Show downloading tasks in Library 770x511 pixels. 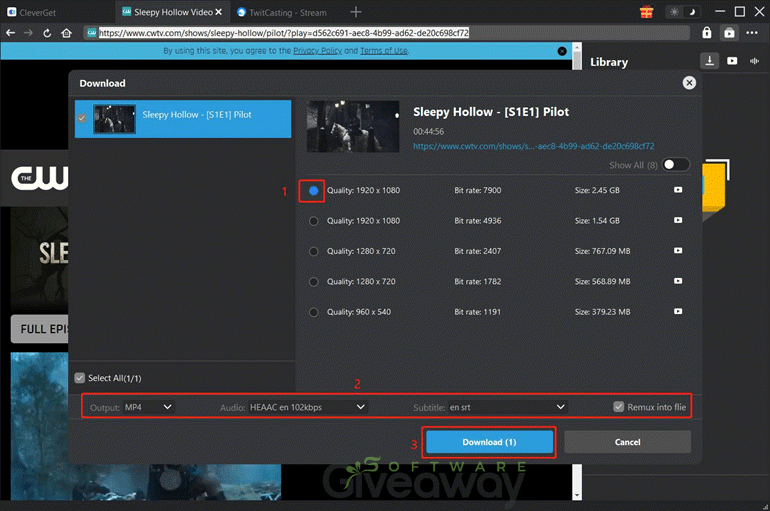[x=710, y=61]
